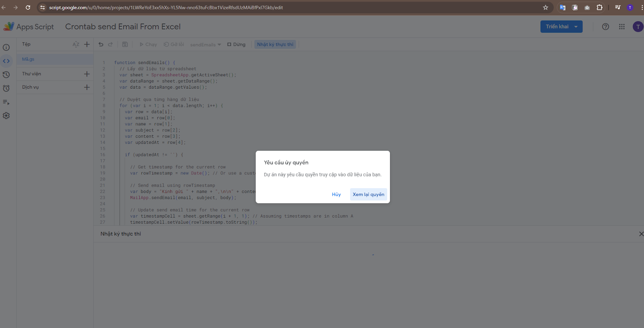Cancel authorization with Hủy
The width and height of the screenshot is (644, 328).
(x=336, y=194)
